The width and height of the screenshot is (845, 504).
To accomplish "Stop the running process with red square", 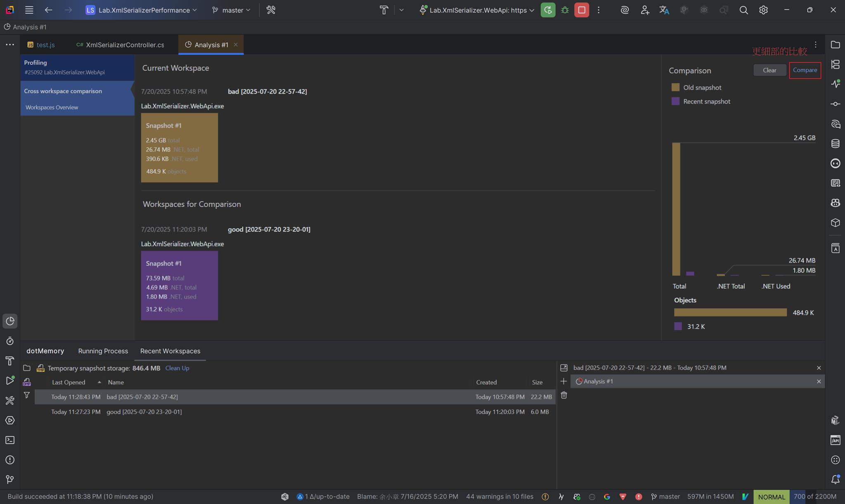I will coord(582,10).
